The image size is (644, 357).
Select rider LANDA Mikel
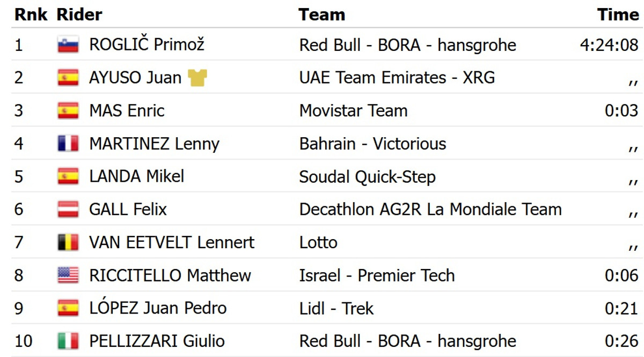pos(136,176)
